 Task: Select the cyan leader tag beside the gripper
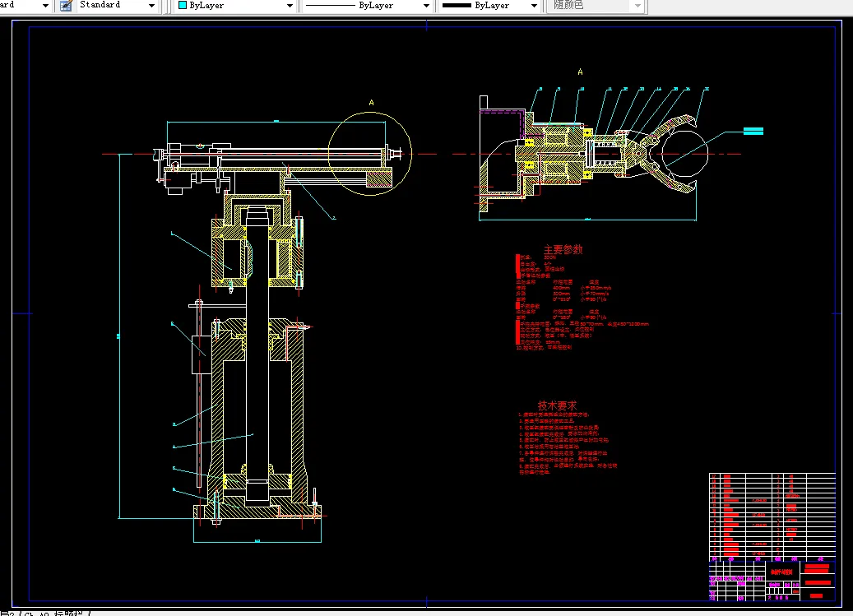pos(753,131)
